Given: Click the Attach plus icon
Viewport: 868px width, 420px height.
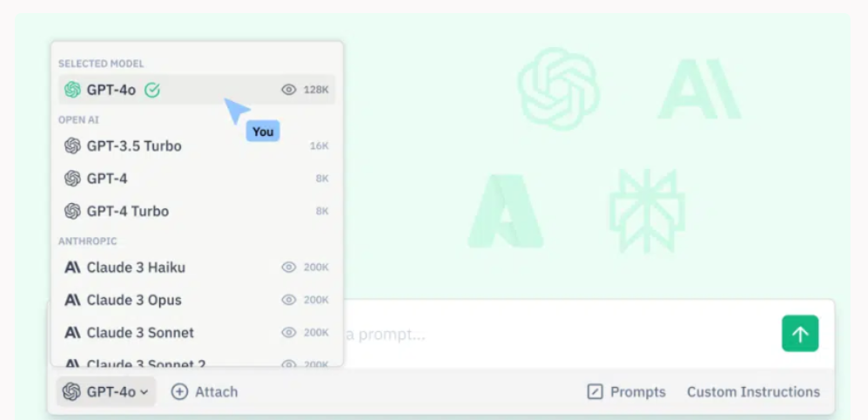Looking at the screenshot, I should [x=179, y=392].
